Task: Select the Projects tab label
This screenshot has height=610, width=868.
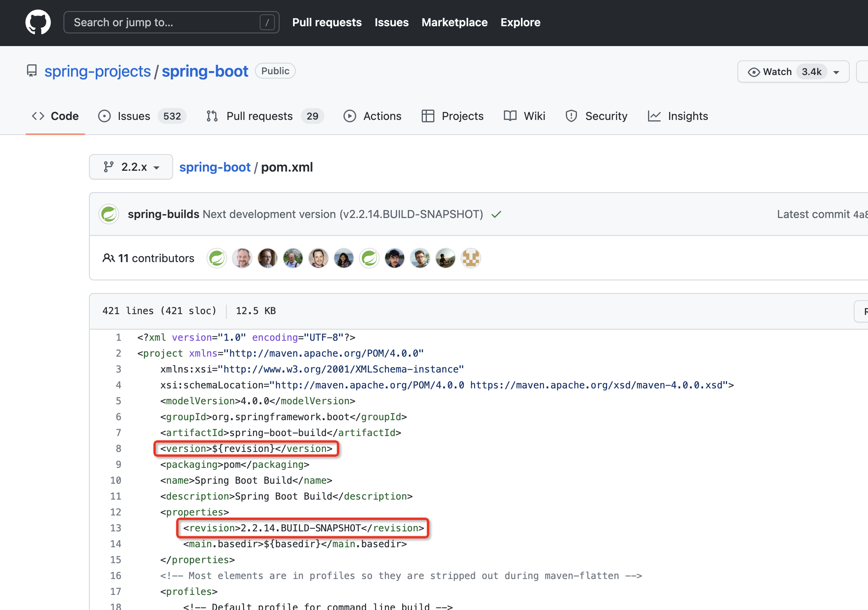Action: pyautogui.click(x=463, y=116)
